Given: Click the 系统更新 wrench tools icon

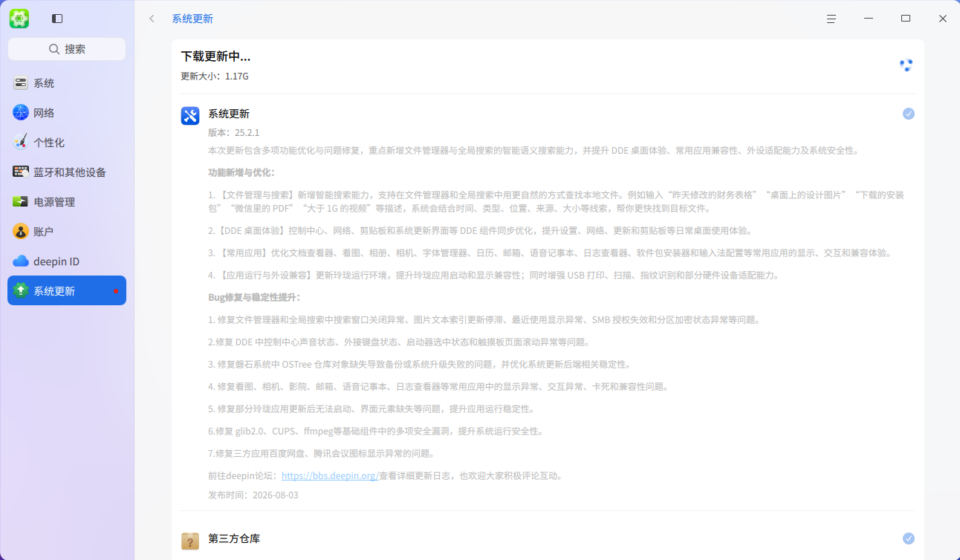Looking at the screenshot, I should [190, 116].
